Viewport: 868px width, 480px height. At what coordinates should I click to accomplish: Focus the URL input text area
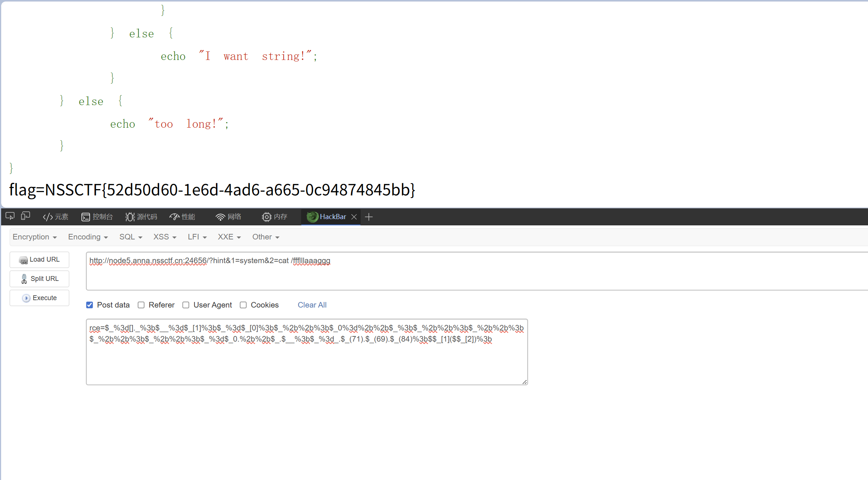pos(477,271)
